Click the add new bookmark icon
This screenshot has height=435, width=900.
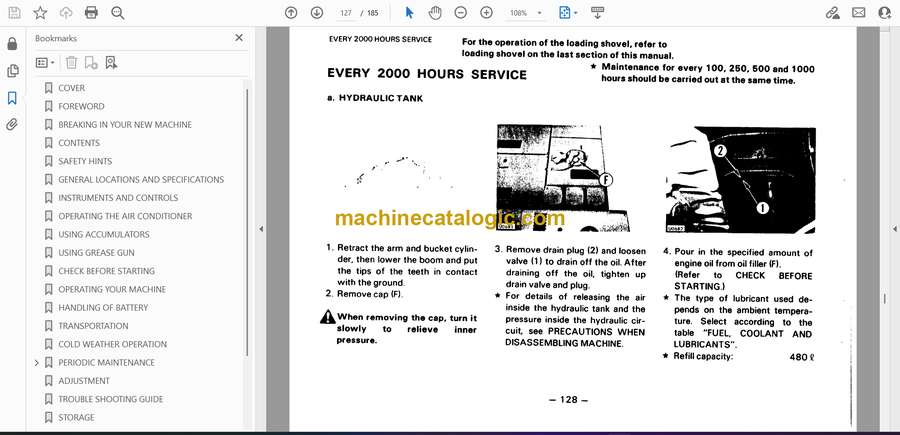click(x=91, y=63)
